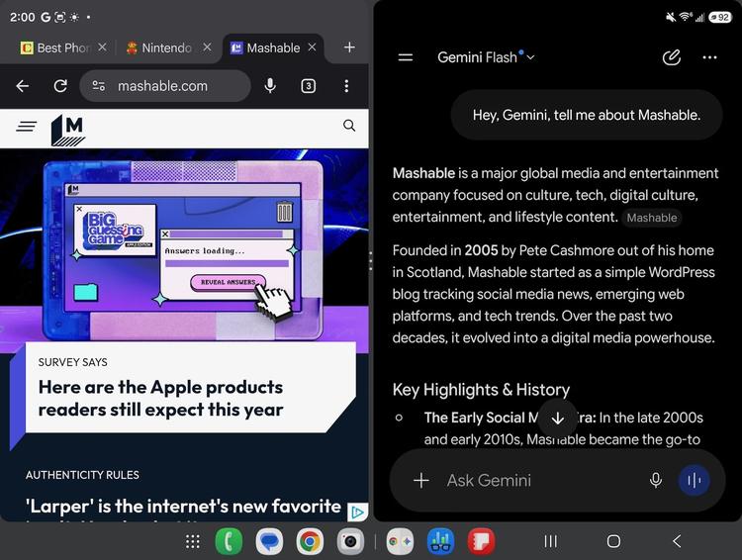The image size is (742, 560).
Task: Start Chrome voice search
Action: pyautogui.click(x=270, y=86)
